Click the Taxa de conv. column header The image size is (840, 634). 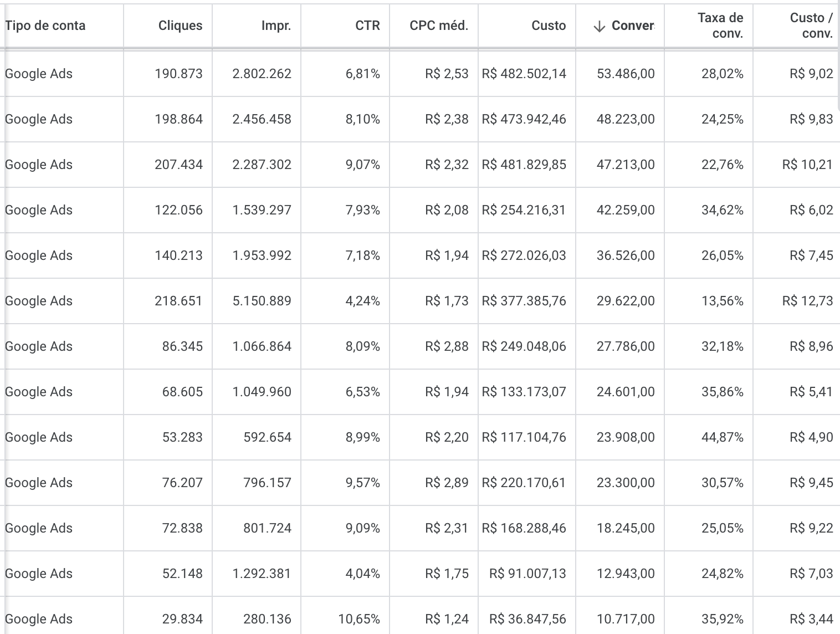click(720, 25)
